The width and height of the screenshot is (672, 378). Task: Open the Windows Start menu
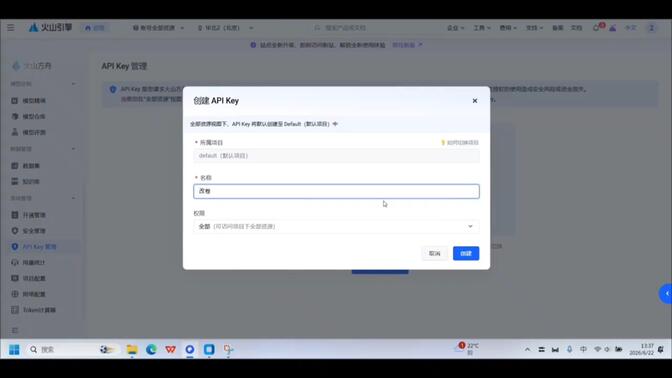click(14, 350)
